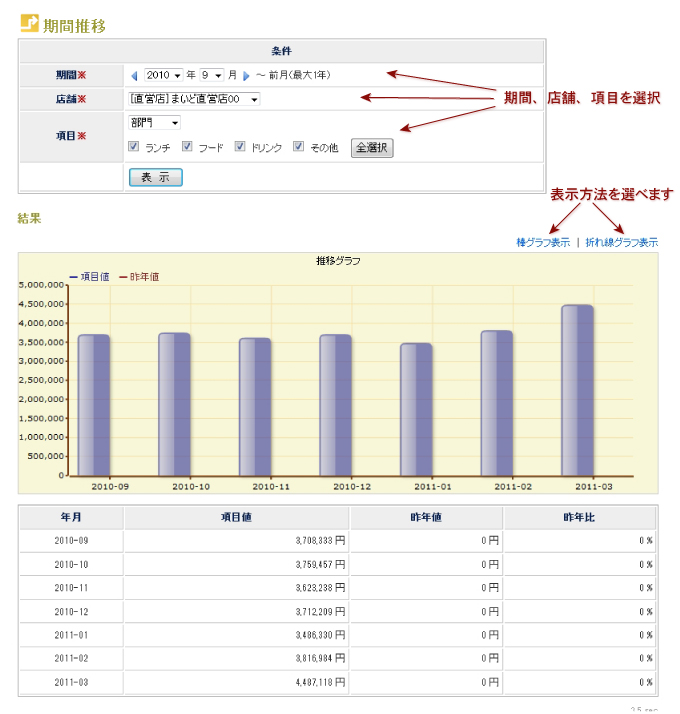680x714 pixels.
Task: Click table cell 2011-02
Action: [x=71, y=658]
